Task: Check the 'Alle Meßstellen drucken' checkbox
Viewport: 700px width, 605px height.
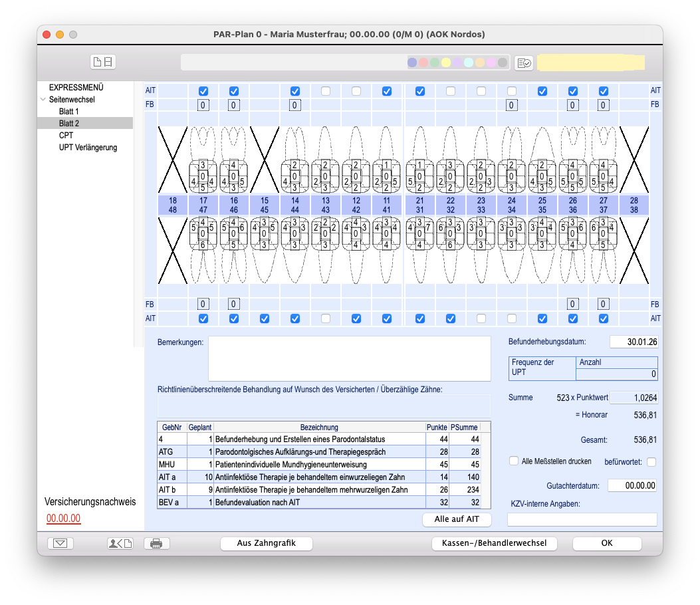Action: [513, 461]
